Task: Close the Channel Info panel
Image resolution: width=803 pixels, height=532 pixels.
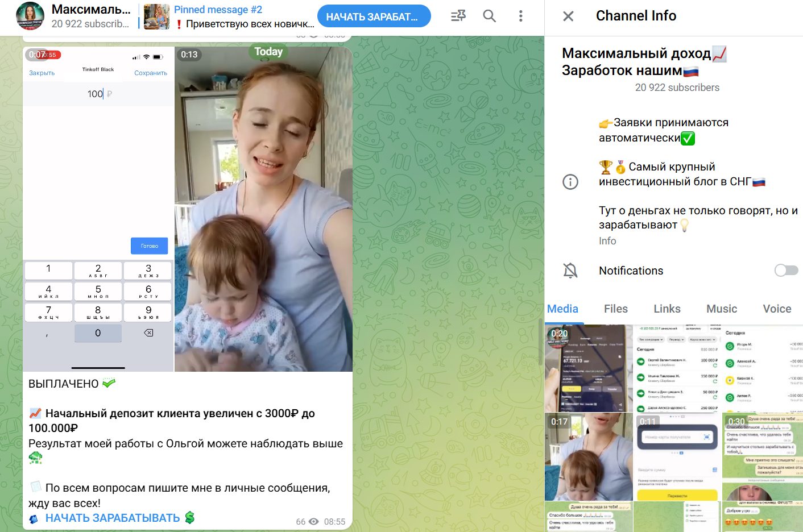Action: [x=568, y=16]
